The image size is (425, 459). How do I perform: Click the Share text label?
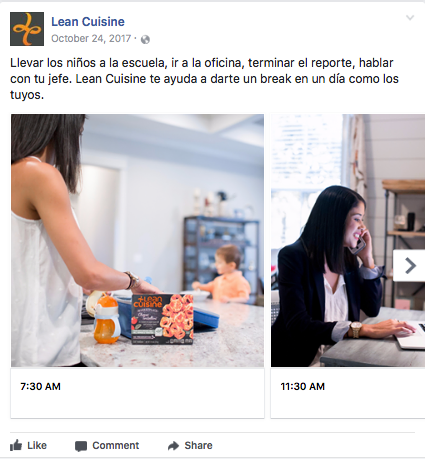click(198, 445)
